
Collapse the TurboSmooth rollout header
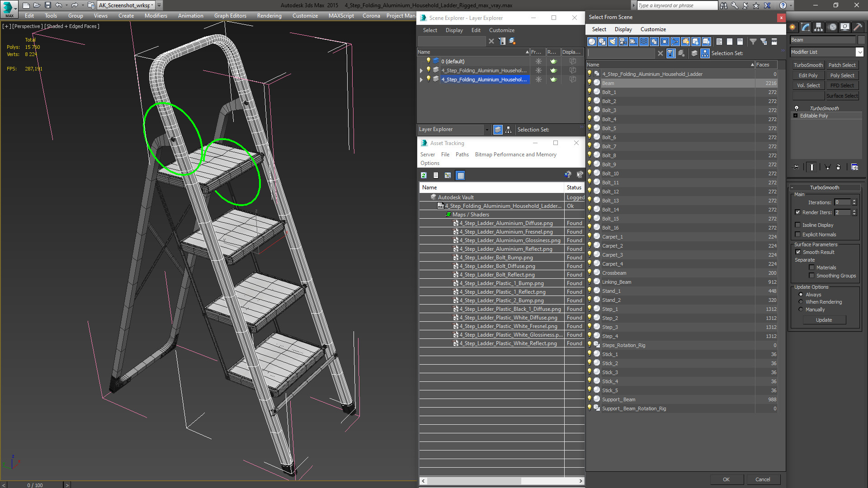(824, 188)
